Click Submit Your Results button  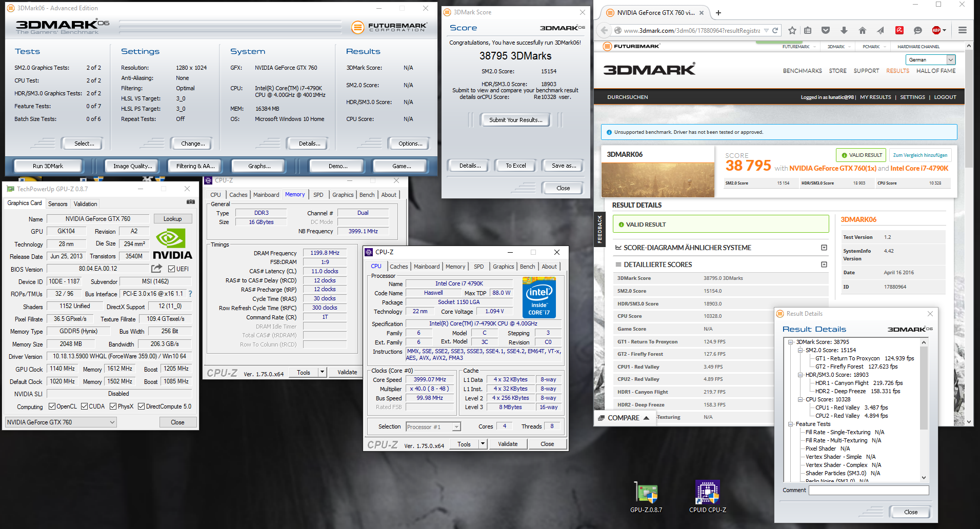[515, 120]
